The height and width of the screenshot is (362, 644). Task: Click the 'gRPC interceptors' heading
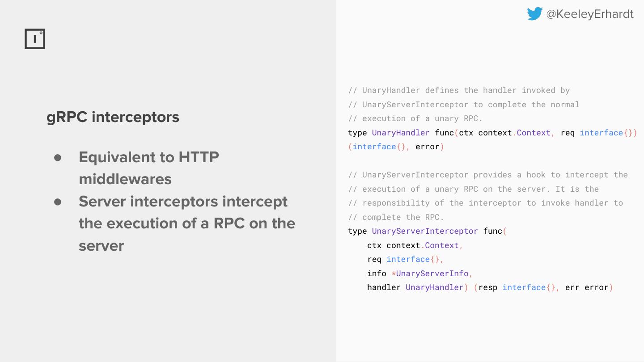click(113, 117)
